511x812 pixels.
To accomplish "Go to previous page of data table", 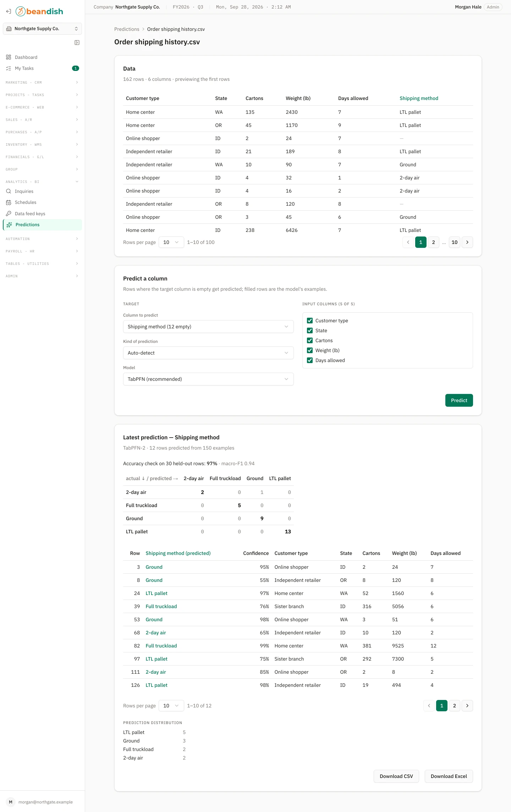I will [x=408, y=242].
